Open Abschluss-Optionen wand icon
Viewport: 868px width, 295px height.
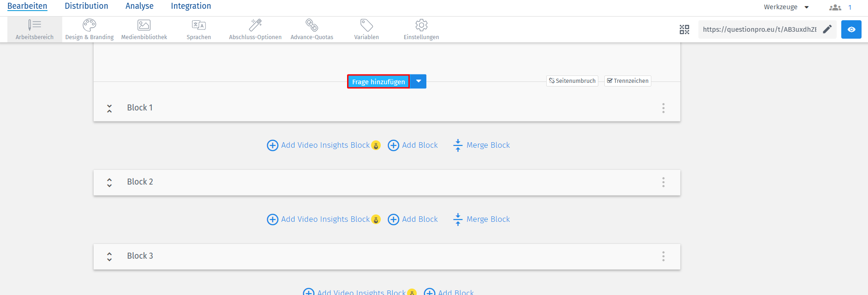click(x=255, y=25)
